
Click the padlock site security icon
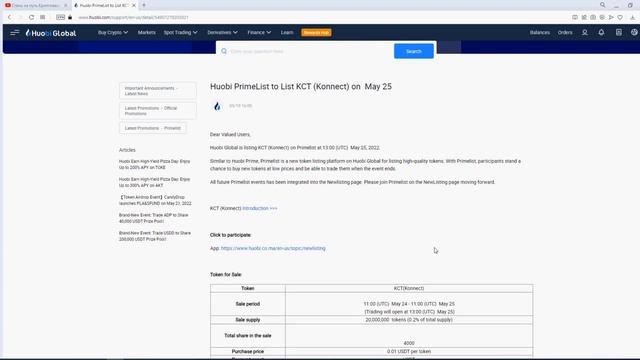pos(70,17)
